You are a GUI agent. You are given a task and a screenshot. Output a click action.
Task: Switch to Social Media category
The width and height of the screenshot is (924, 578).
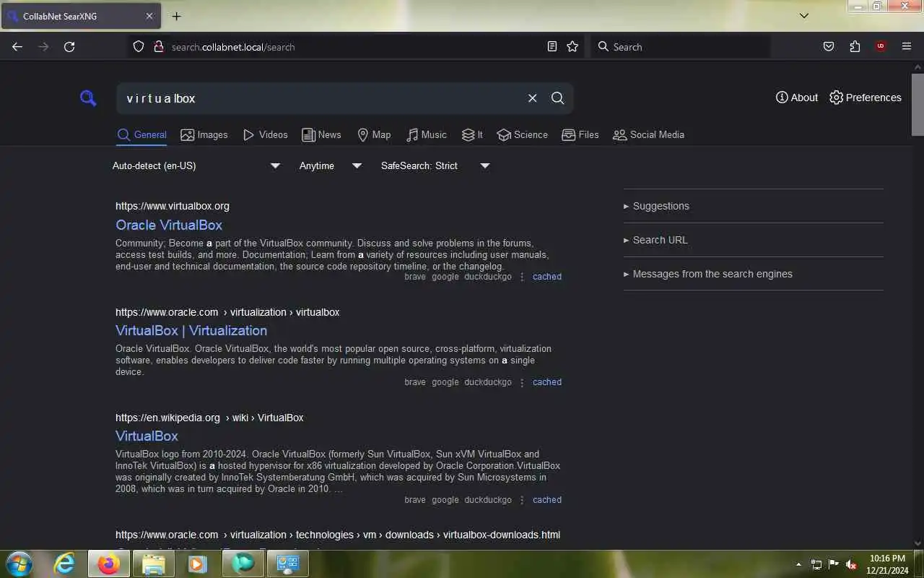coord(648,135)
